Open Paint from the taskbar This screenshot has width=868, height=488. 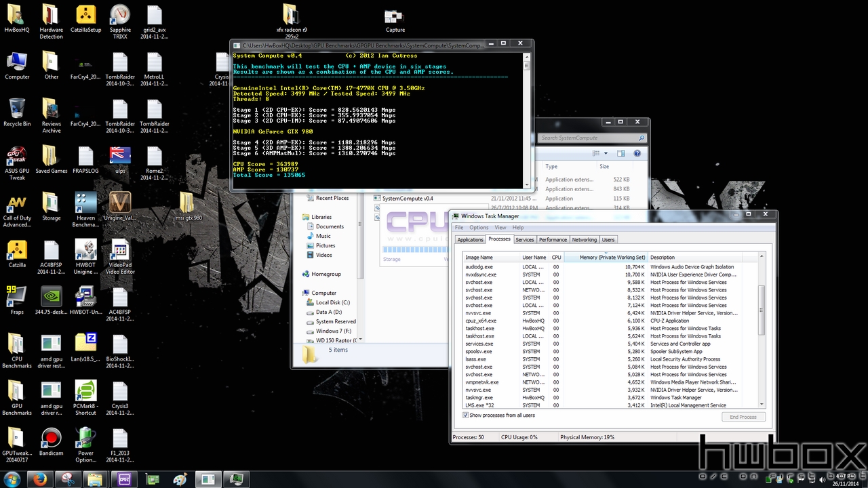180,479
